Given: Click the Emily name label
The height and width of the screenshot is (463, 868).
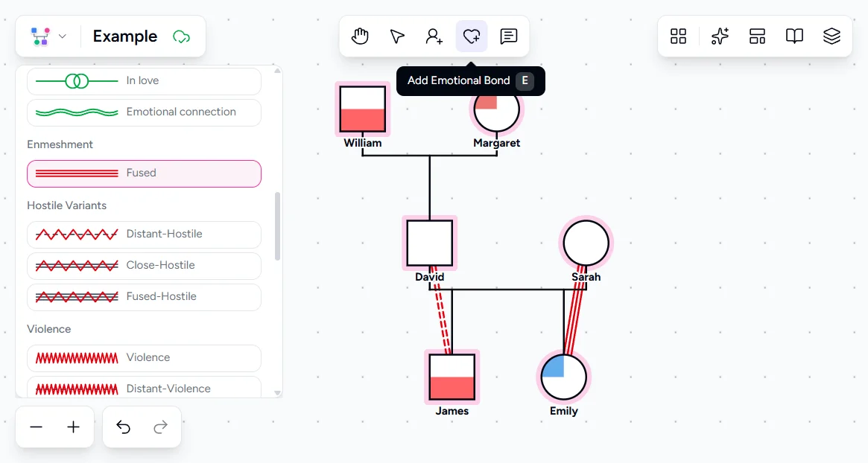Looking at the screenshot, I should (563, 411).
